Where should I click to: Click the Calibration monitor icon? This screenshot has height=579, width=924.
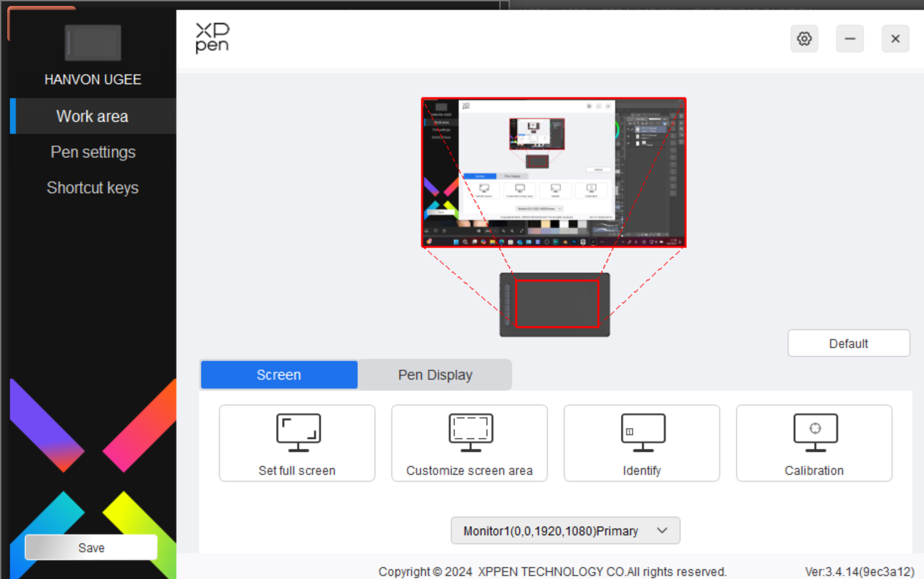pyautogui.click(x=816, y=432)
